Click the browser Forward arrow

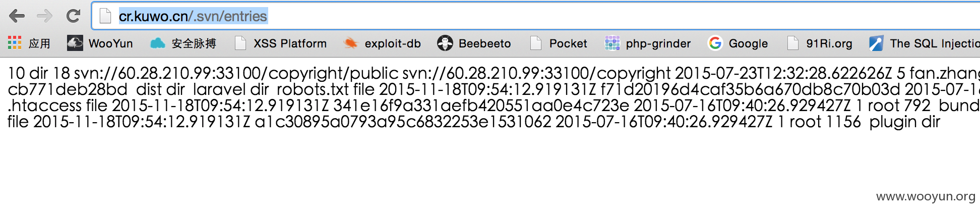tap(44, 16)
